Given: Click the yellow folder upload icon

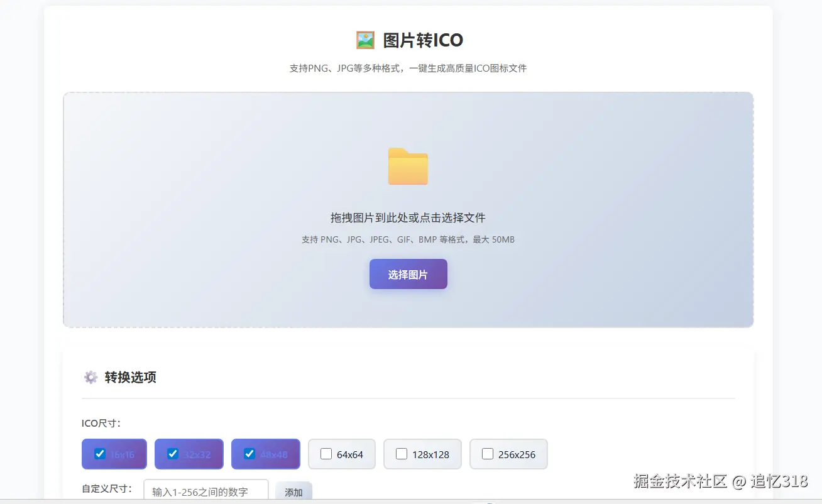Looking at the screenshot, I should point(408,167).
